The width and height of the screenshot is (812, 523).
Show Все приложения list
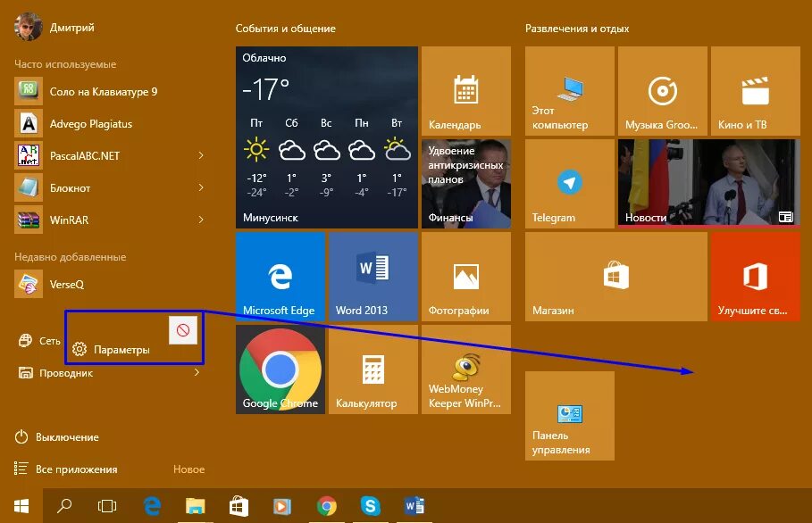pos(66,469)
